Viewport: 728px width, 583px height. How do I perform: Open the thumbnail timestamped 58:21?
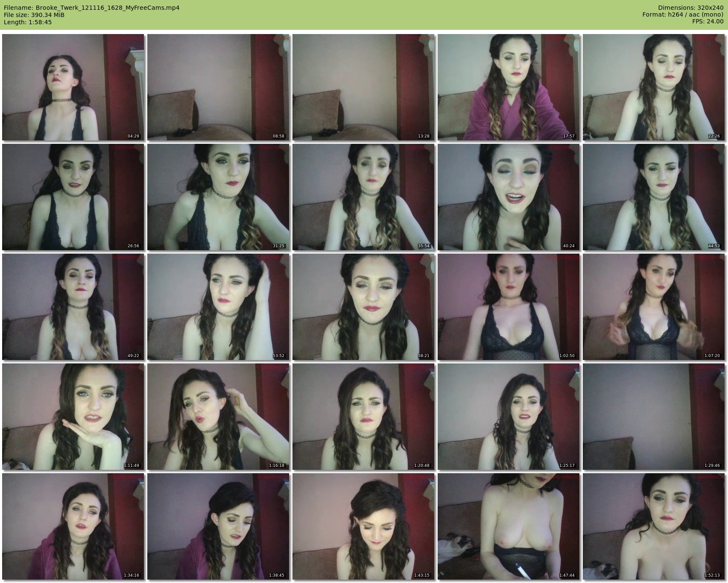[364, 307]
